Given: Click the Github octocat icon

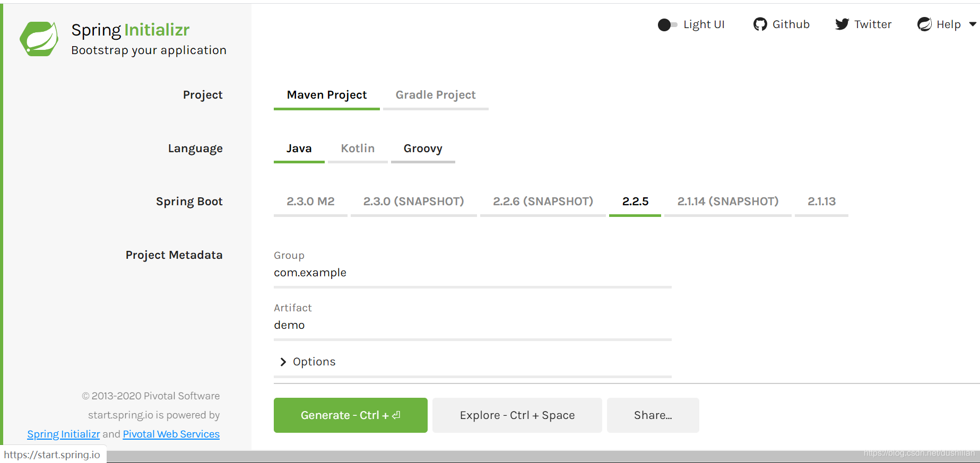Looking at the screenshot, I should coord(760,24).
